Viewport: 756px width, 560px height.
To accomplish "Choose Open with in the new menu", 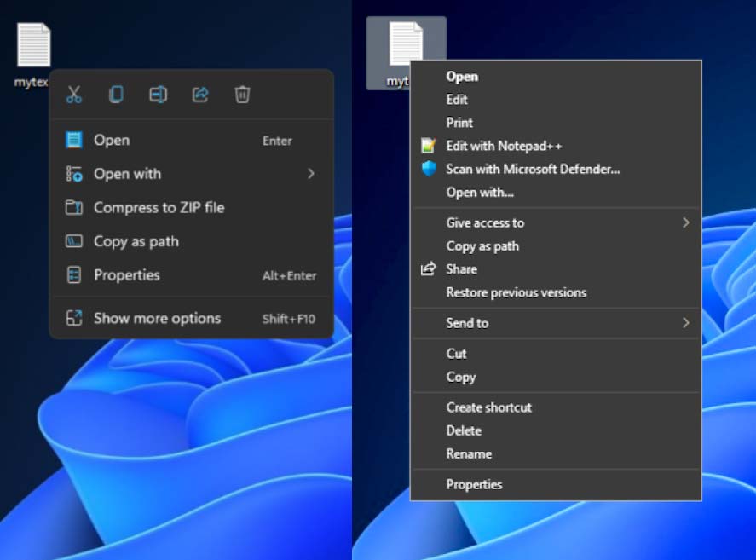I will pyautogui.click(x=192, y=174).
